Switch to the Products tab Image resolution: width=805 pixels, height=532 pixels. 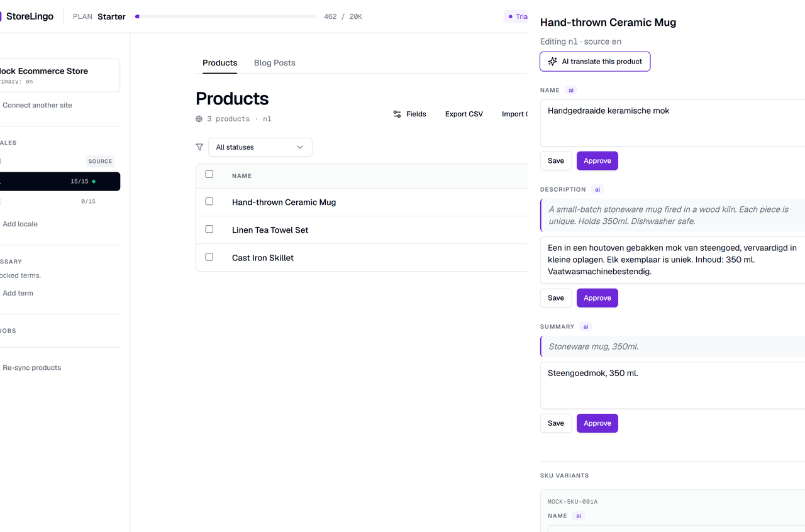point(220,63)
